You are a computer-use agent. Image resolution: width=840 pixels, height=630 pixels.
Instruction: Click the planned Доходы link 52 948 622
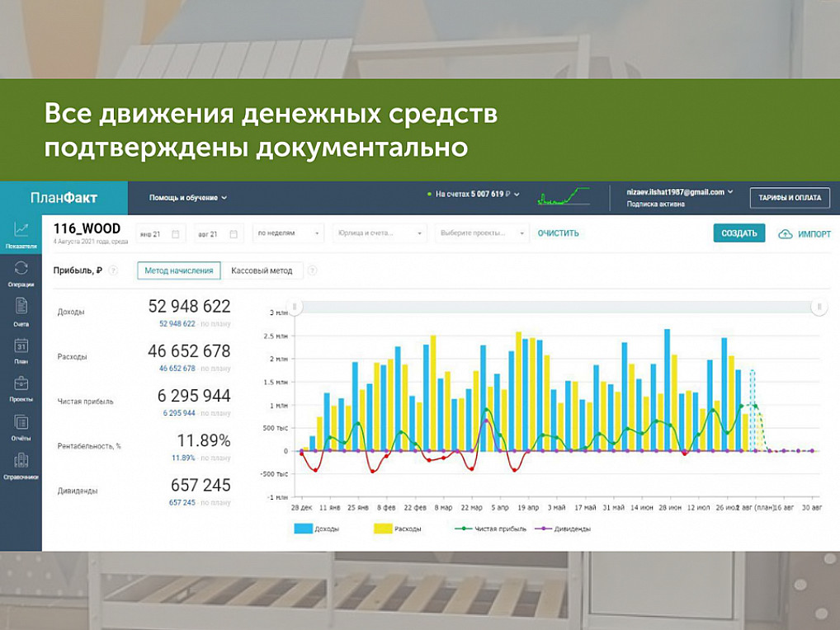point(177,324)
